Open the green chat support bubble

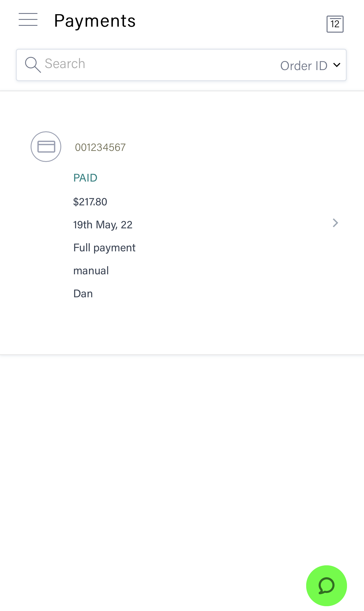[x=326, y=585]
